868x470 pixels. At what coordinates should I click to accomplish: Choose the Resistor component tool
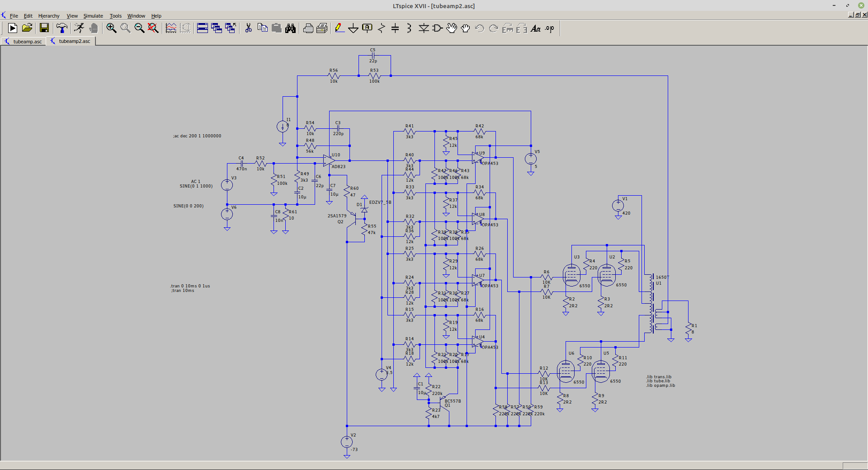382,28
